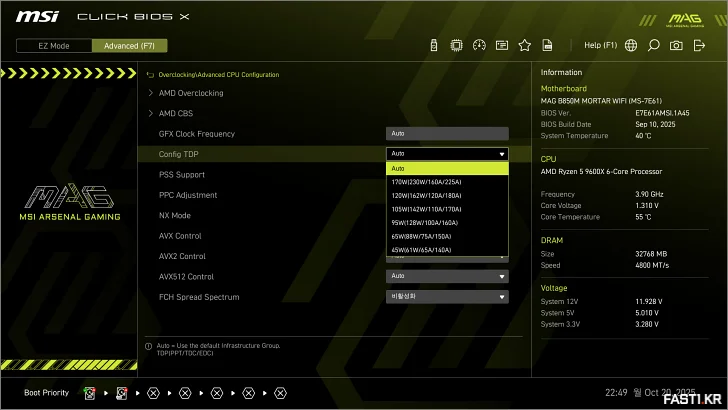Viewport: 728px width, 410px height.
Task: Select 120W(162W/120A/180A) option
Action: coord(447,195)
